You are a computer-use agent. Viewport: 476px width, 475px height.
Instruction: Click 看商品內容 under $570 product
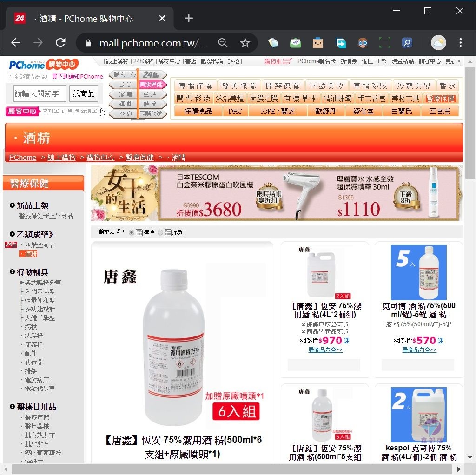point(419,350)
